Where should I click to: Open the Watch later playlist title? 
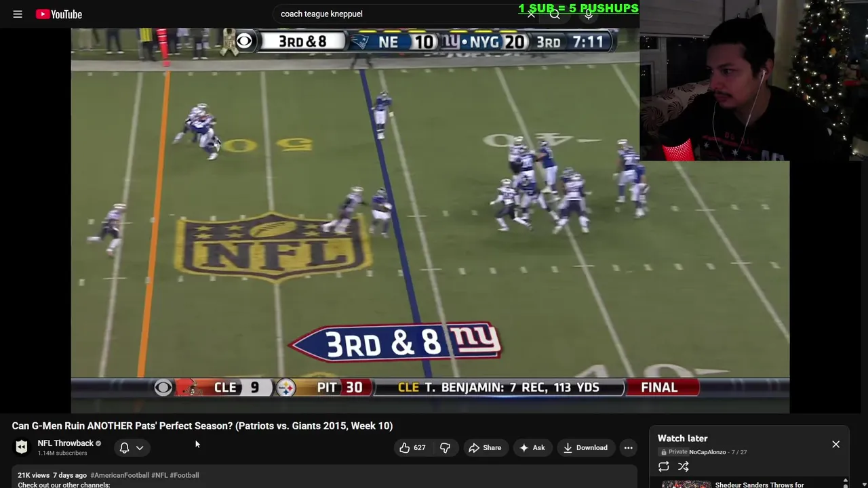point(682,439)
